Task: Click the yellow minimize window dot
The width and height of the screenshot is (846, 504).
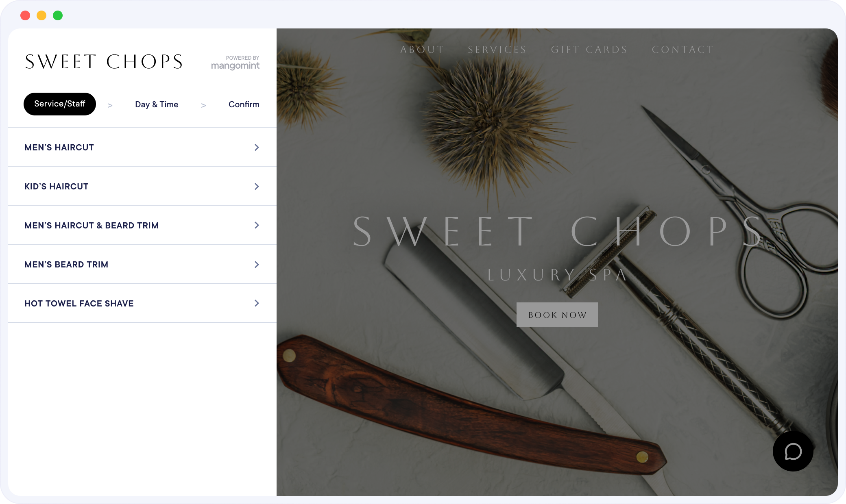Action: coord(41,15)
